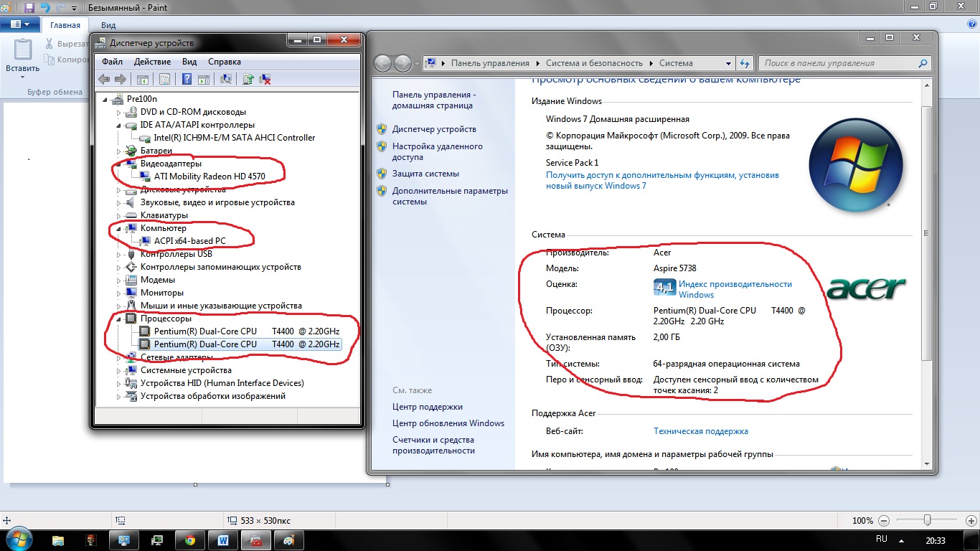The width and height of the screenshot is (980, 551).
Task: Click Индекс производительности Windows link
Action: (735, 289)
